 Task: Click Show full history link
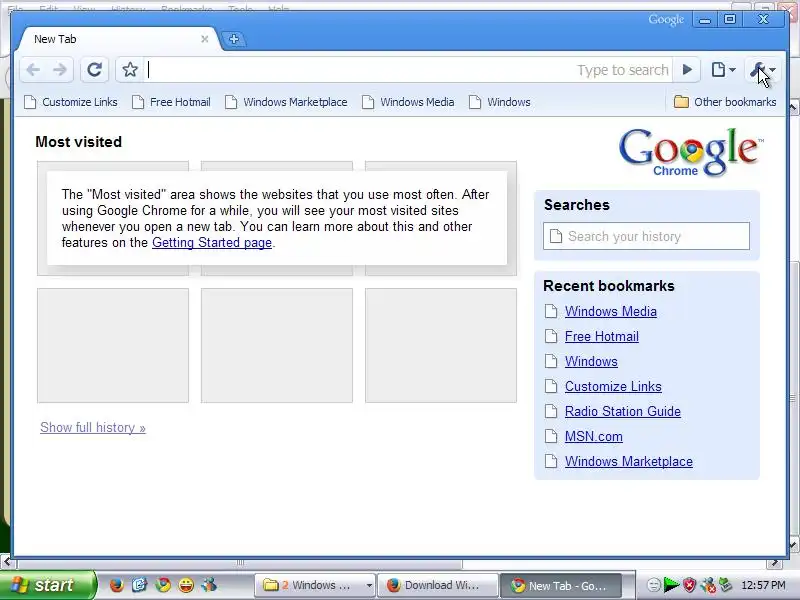click(x=93, y=428)
